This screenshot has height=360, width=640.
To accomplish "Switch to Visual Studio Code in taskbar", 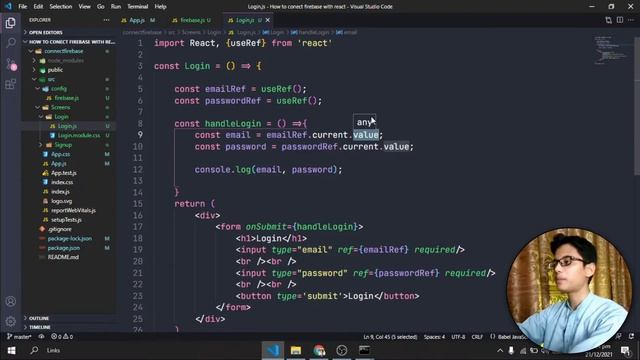I will [x=273, y=350].
